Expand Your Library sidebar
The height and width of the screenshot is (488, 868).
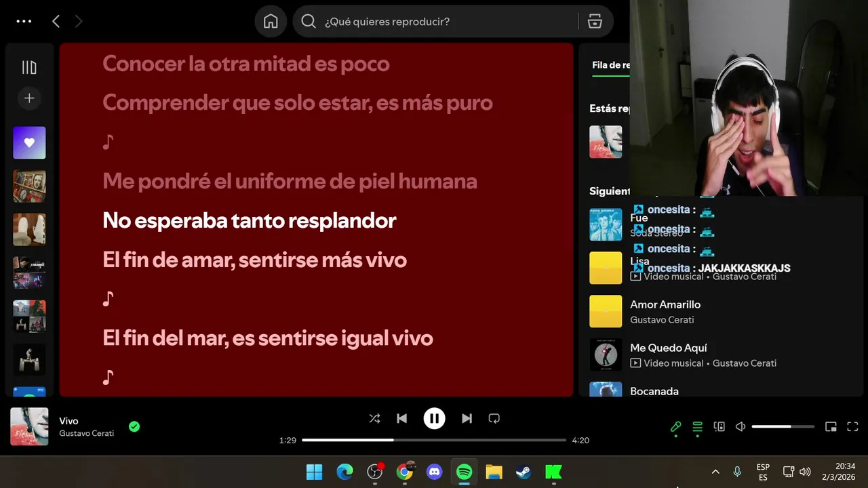click(29, 67)
